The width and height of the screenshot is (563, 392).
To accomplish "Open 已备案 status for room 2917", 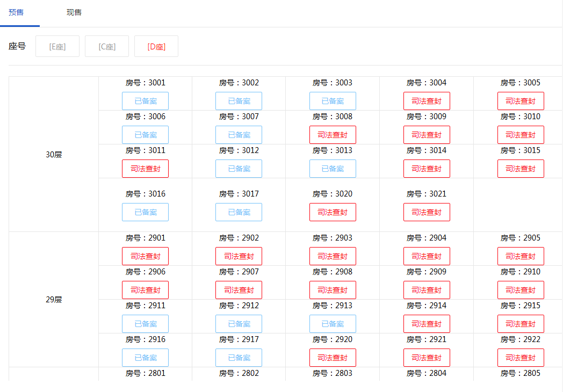I will tap(239, 358).
